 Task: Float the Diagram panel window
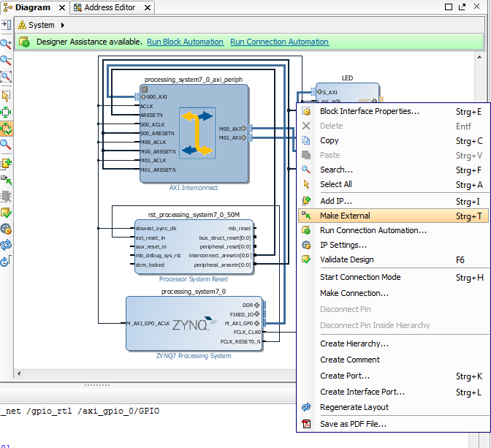pos(463,7)
